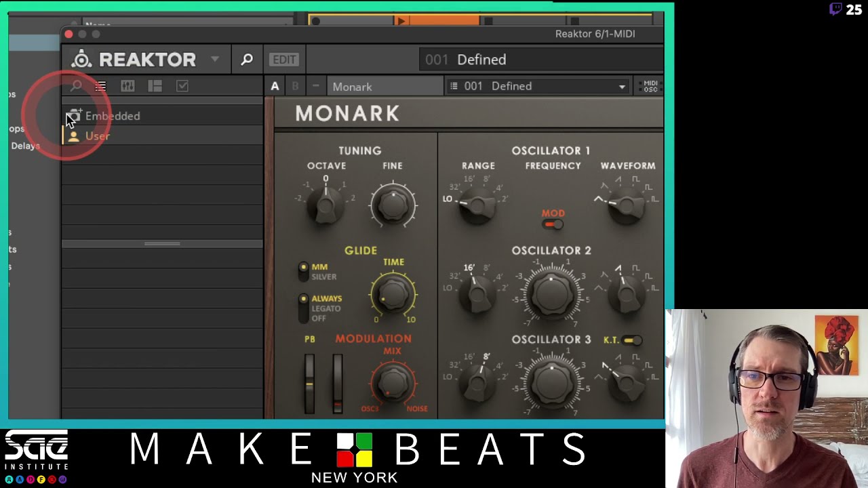Click the orange play button in background window
The width and height of the screenshot is (868, 488).
pyautogui.click(x=401, y=22)
